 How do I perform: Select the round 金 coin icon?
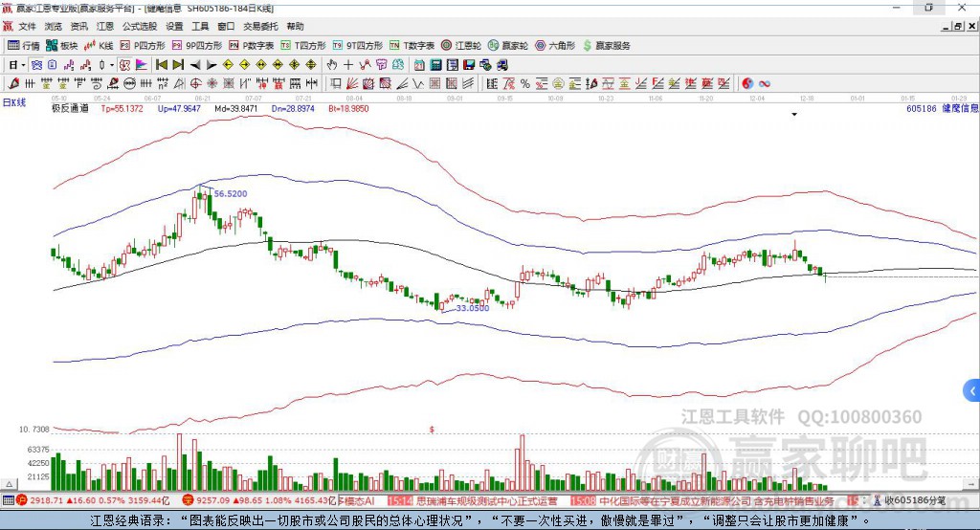click(x=558, y=83)
